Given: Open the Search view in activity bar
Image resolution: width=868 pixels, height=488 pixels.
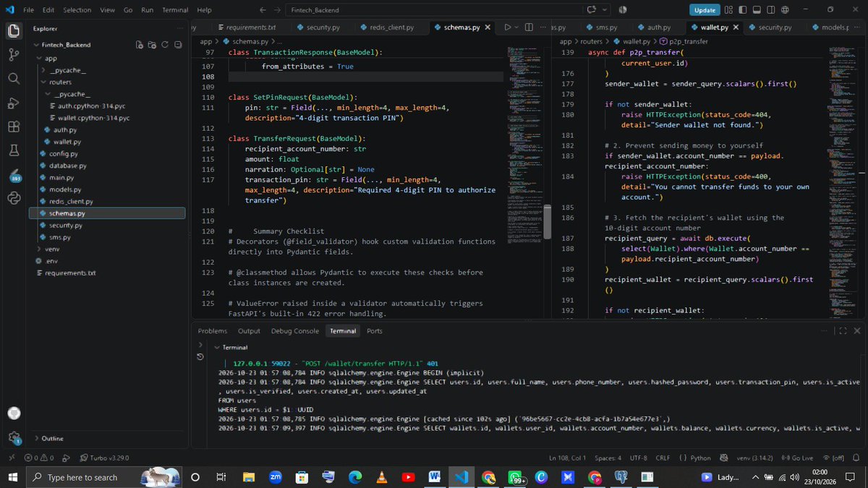Looking at the screenshot, I should [14, 78].
